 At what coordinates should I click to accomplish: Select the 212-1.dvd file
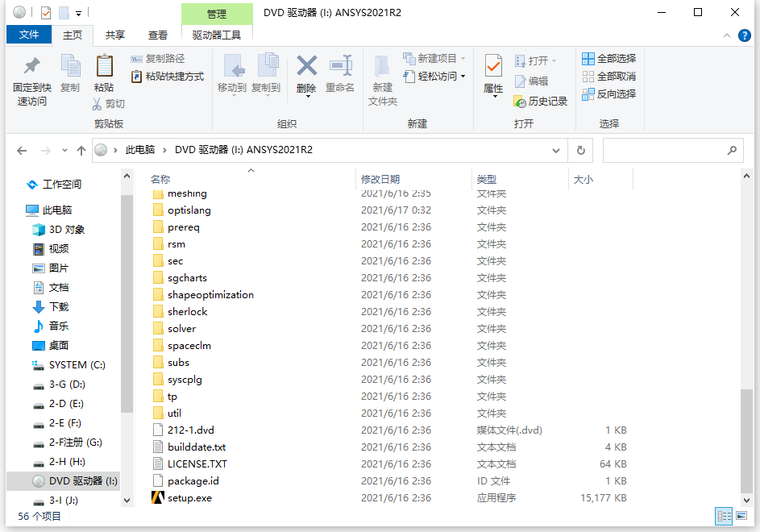pos(190,430)
